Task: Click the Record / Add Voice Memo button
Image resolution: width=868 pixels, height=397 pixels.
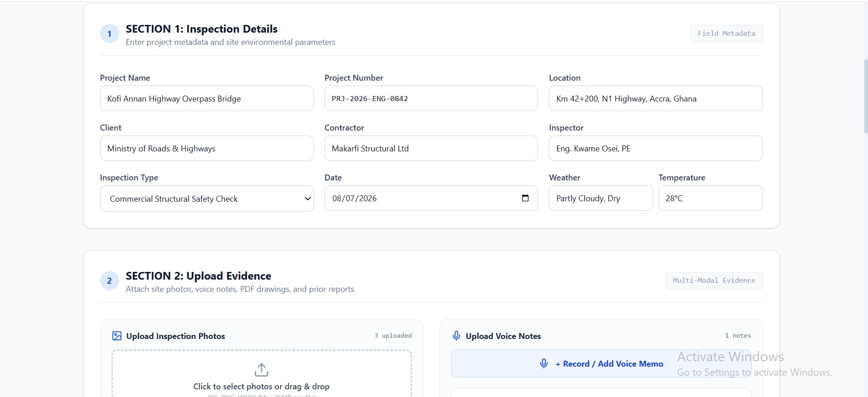Action: point(601,363)
